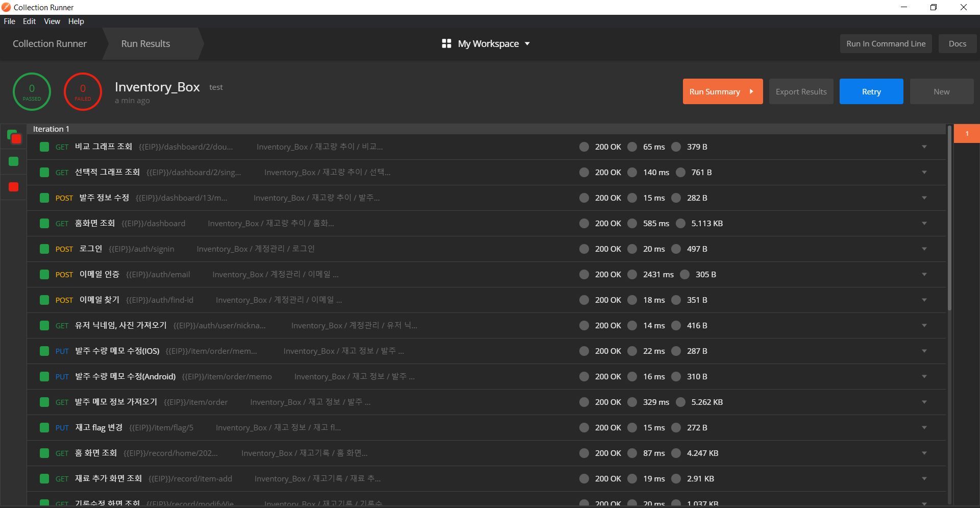Expand the 발주 정보 수정 result row
The width and height of the screenshot is (980, 508).
(924, 198)
